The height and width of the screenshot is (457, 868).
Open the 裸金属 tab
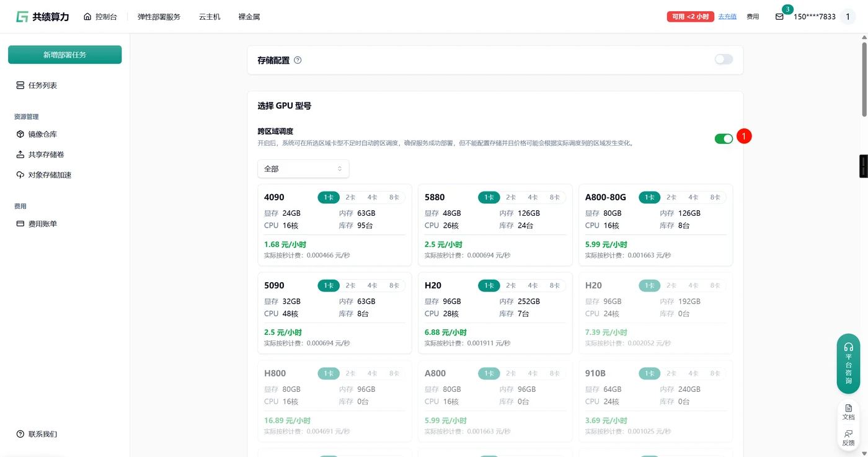(249, 17)
